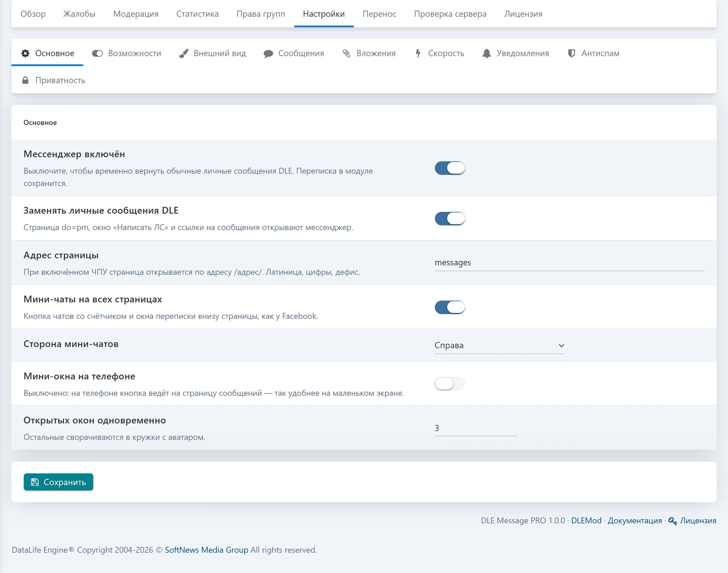Click the floppy disk icon on the Сохранить button
Image resolution: width=728 pixels, height=573 pixels.
pyautogui.click(x=35, y=482)
